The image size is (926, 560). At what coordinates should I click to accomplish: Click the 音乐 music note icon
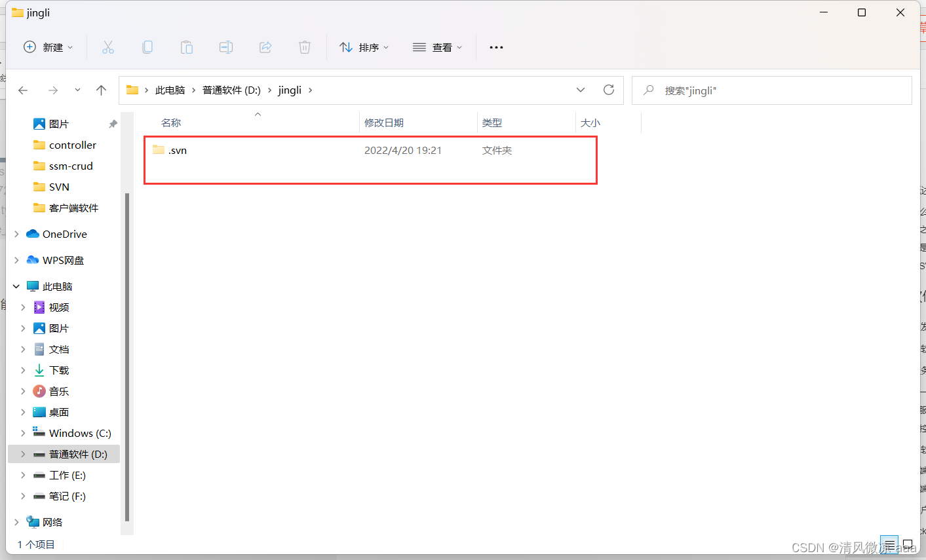pos(39,391)
